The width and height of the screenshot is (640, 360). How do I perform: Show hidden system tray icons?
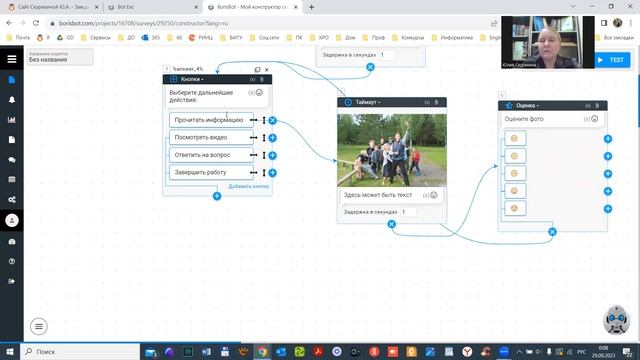[519, 351]
